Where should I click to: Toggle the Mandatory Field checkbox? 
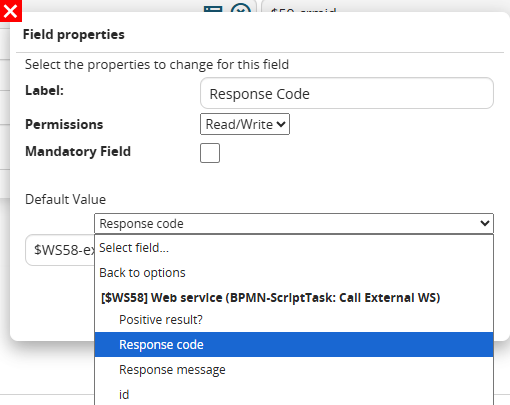point(210,153)
